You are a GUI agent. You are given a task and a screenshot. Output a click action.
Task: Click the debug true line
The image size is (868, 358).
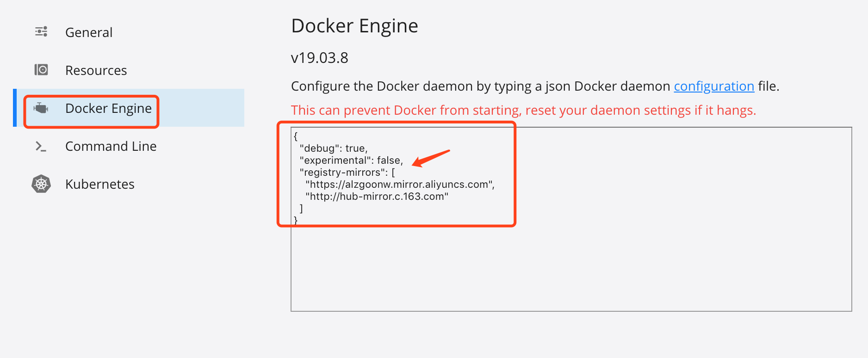click(x=334, y=148)
